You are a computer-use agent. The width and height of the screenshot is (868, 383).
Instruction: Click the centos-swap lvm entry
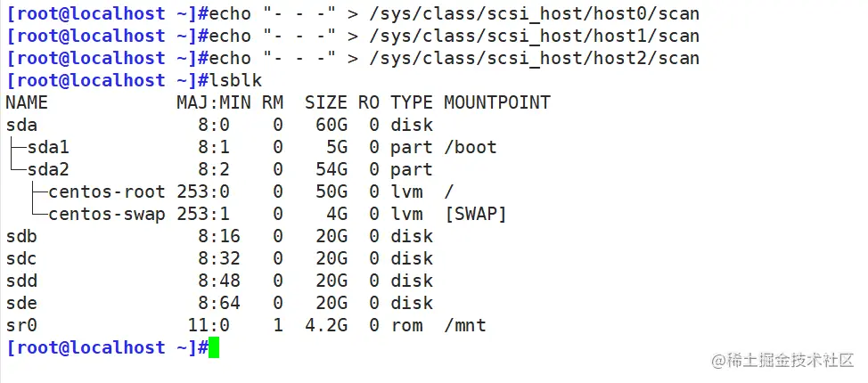pos(107,214)
